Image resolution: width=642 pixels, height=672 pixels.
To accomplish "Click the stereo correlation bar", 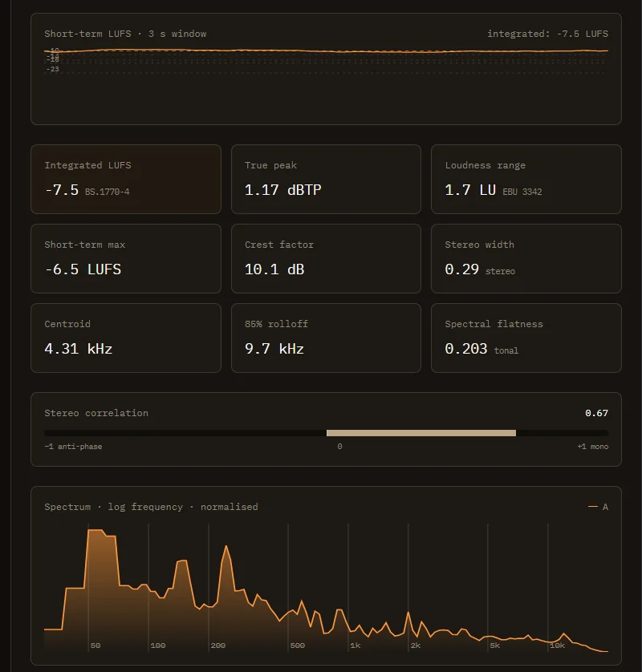I will pyautogui.click(x=326, y=433).
